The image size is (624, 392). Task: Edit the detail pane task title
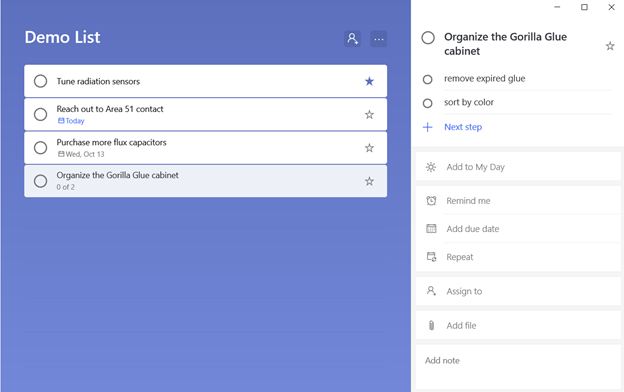[505, 44]
